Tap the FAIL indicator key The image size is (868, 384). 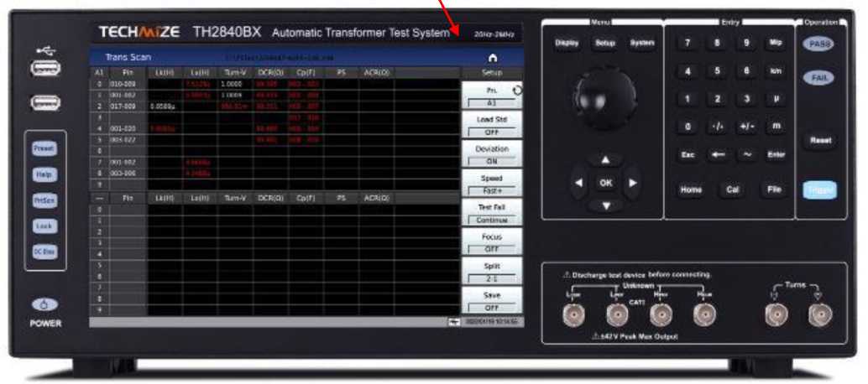[x=820, y=78]
